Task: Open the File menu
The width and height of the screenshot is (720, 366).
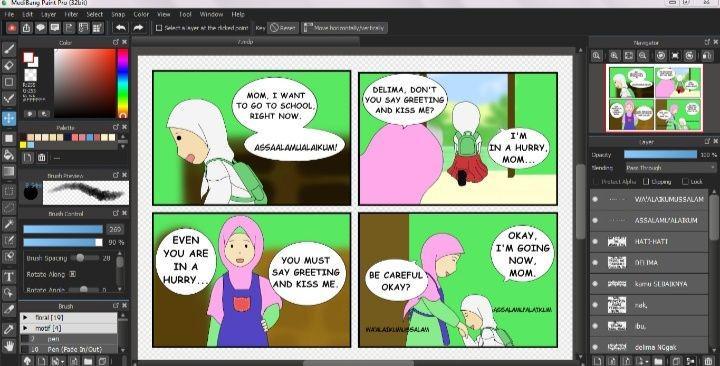Action: click(x=9, y=14)
